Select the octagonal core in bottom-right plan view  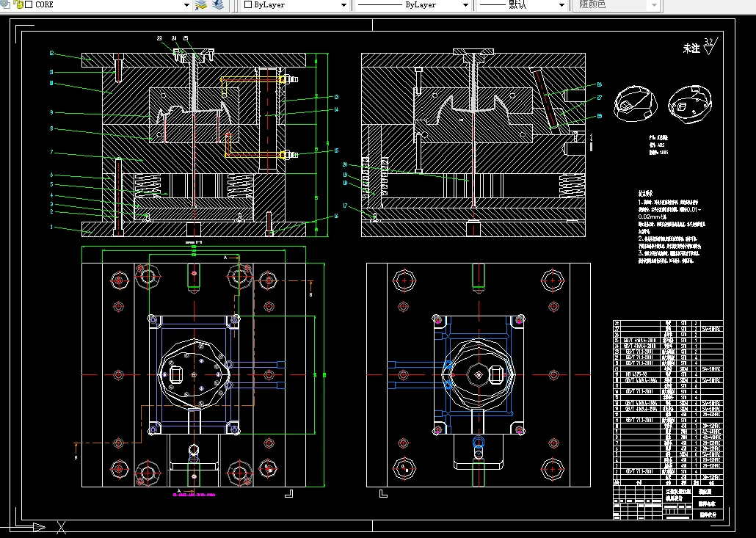pos(479,374)
